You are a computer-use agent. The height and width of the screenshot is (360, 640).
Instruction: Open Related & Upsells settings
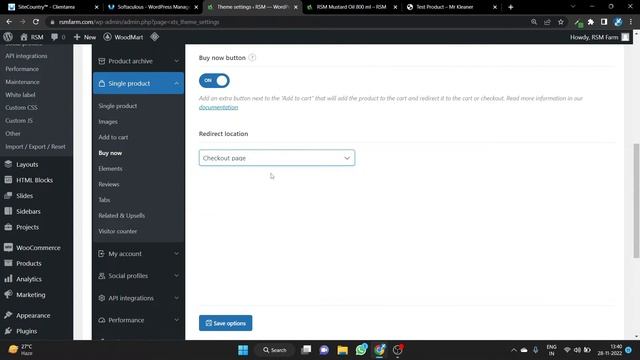pyautogui.click(x=122, y=216)
